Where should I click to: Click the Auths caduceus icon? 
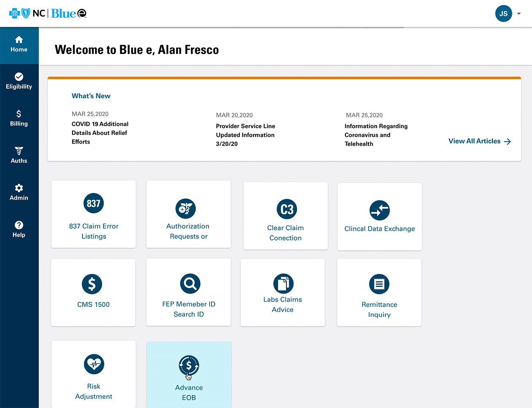tap(19, 151)
